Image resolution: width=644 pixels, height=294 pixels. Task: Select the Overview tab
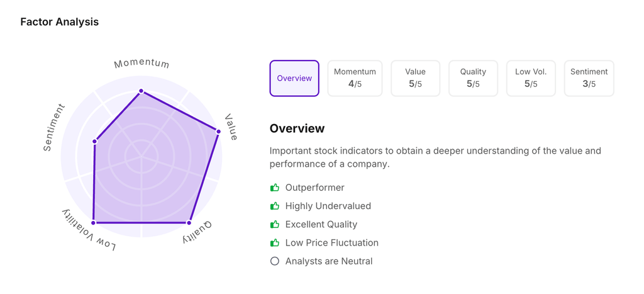(x=294, y=78)
